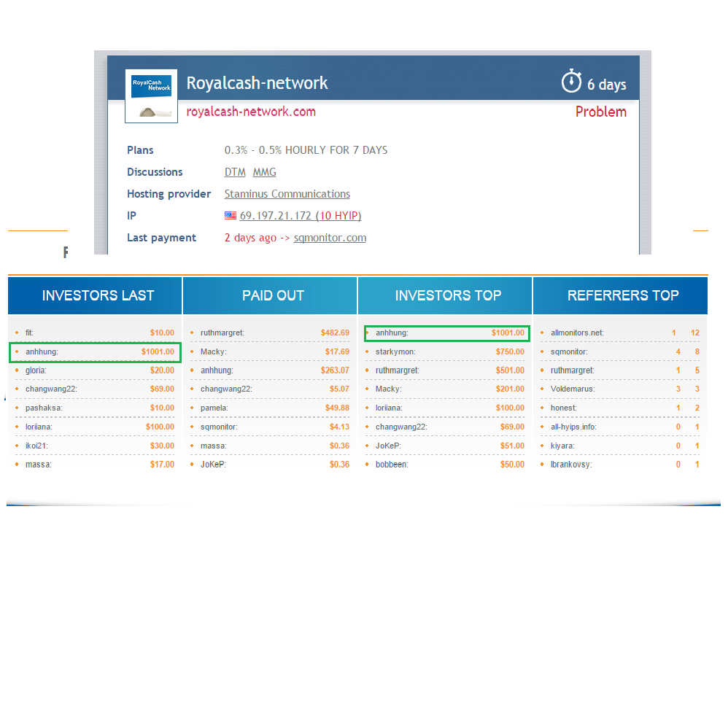The width and height of the screenshot is (728, 711).
Task: Click lbrankovsy: row in Referrers Top
Action: tap(620, 465)
